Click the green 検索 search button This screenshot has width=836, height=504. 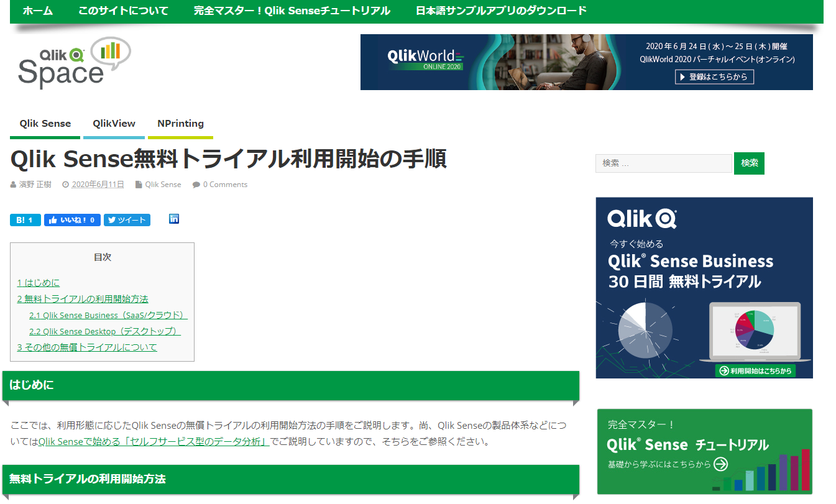tap(749, 163)
